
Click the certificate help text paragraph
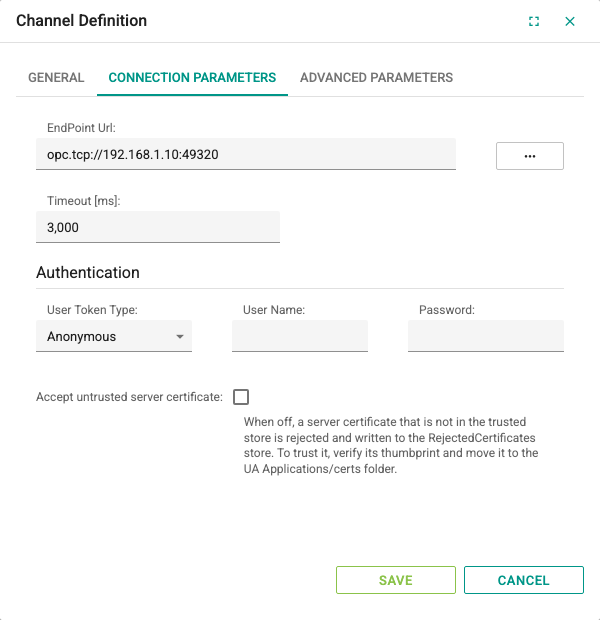[391, 445]
